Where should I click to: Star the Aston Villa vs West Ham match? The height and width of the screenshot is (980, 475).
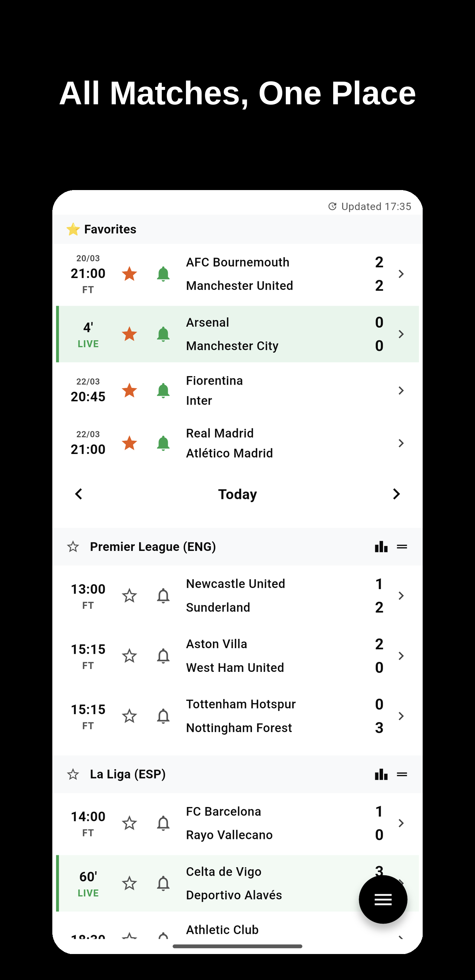(129, 656)
